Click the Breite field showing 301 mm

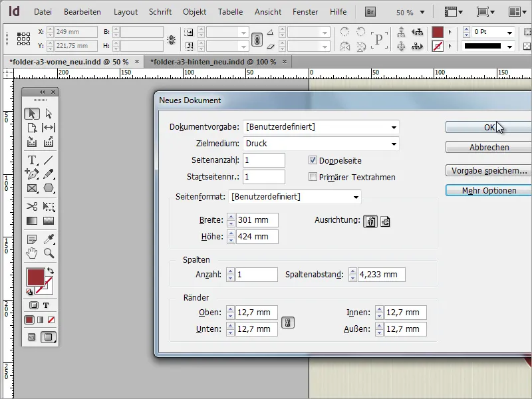pyautogui.click(x=257, y=220)
